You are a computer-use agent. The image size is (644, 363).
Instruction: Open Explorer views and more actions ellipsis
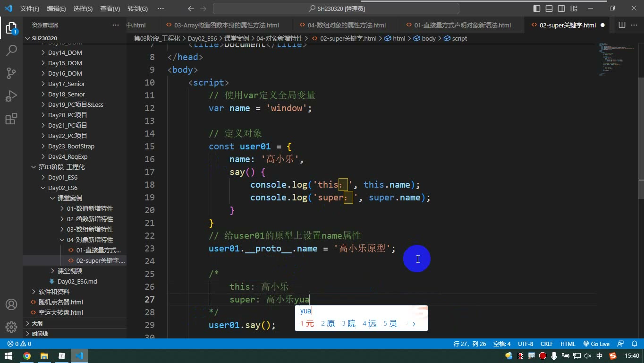116,25
